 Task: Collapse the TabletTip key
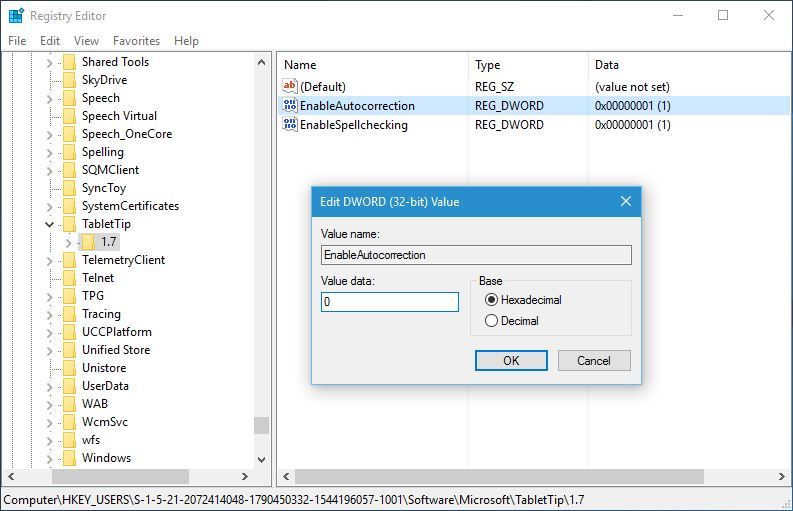(49, 224)
